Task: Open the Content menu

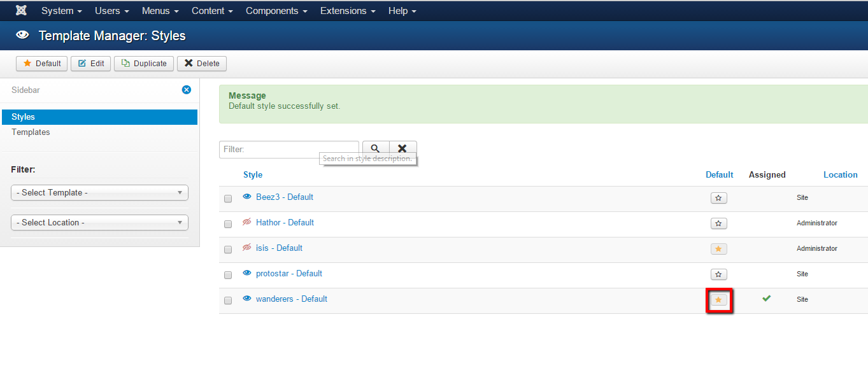Action: [x=212, y=11]
